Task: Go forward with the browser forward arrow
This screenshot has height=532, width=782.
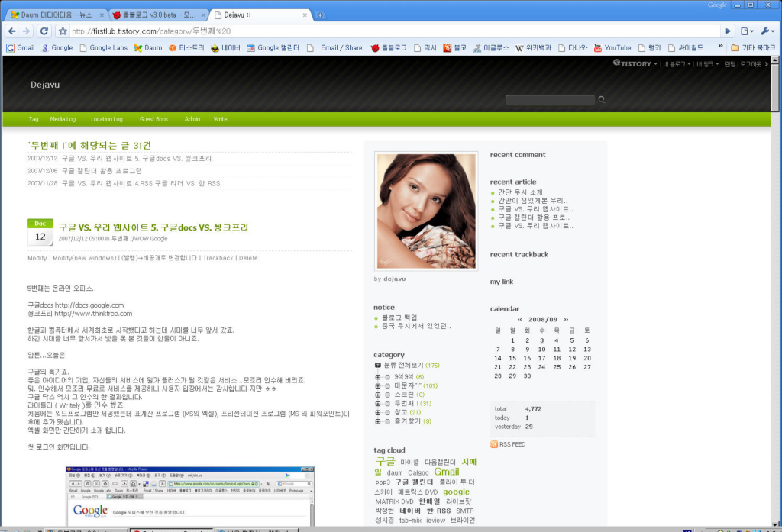Action: (x=26, y=31)
